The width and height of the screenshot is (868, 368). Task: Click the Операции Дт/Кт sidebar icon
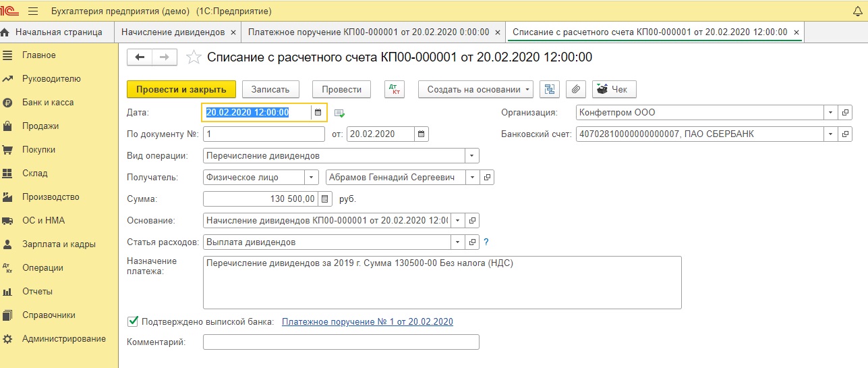pos(7,268)
